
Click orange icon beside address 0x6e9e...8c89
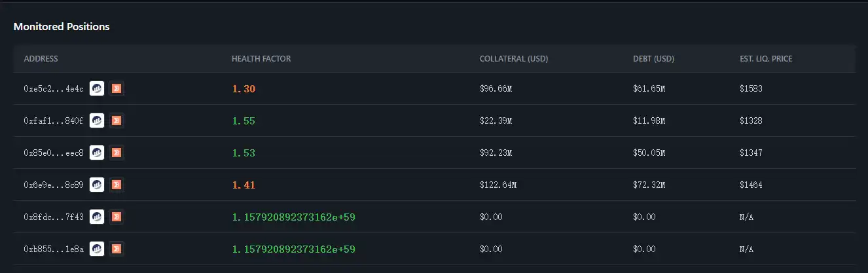(x=117, y=185)
